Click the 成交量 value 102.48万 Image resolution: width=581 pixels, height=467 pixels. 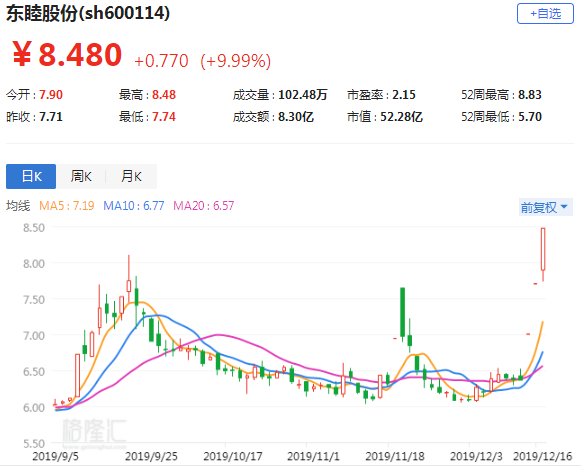pyautogui.click(x=303, y=95)
